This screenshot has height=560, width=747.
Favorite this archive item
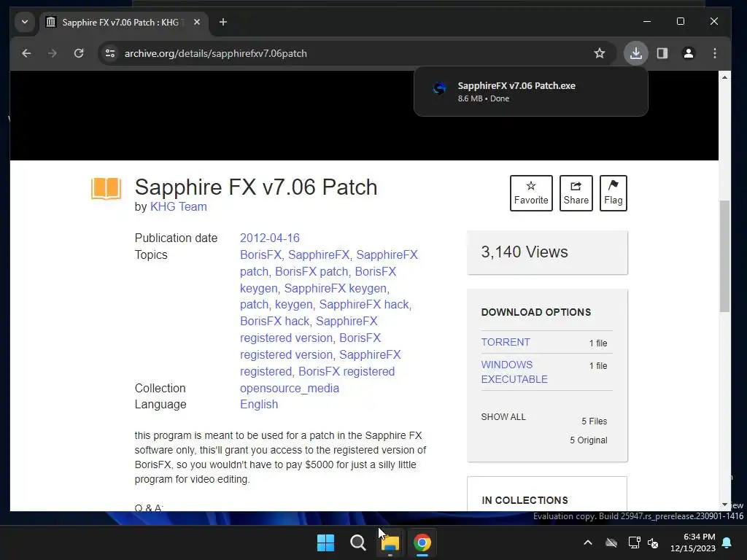click(x=531, y=192)
